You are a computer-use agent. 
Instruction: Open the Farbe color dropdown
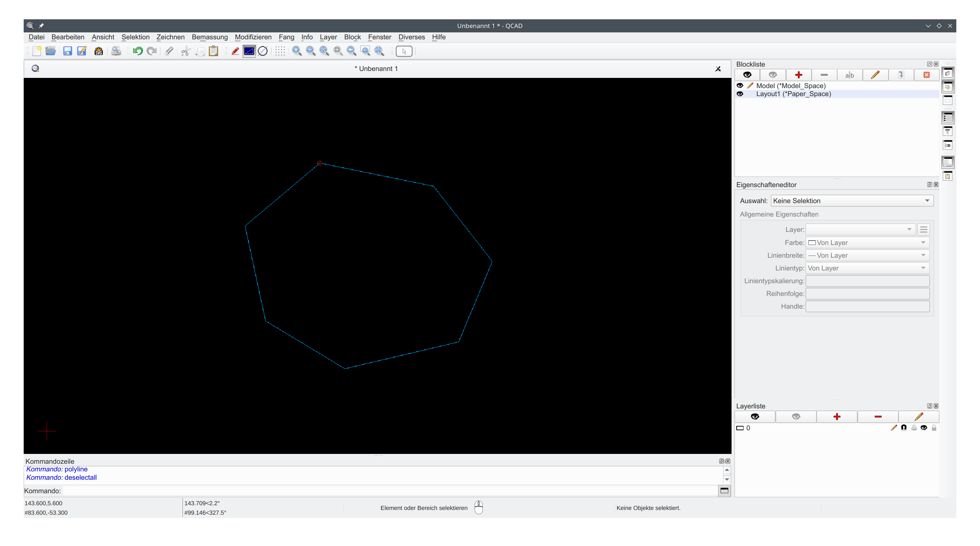(867, 242)
